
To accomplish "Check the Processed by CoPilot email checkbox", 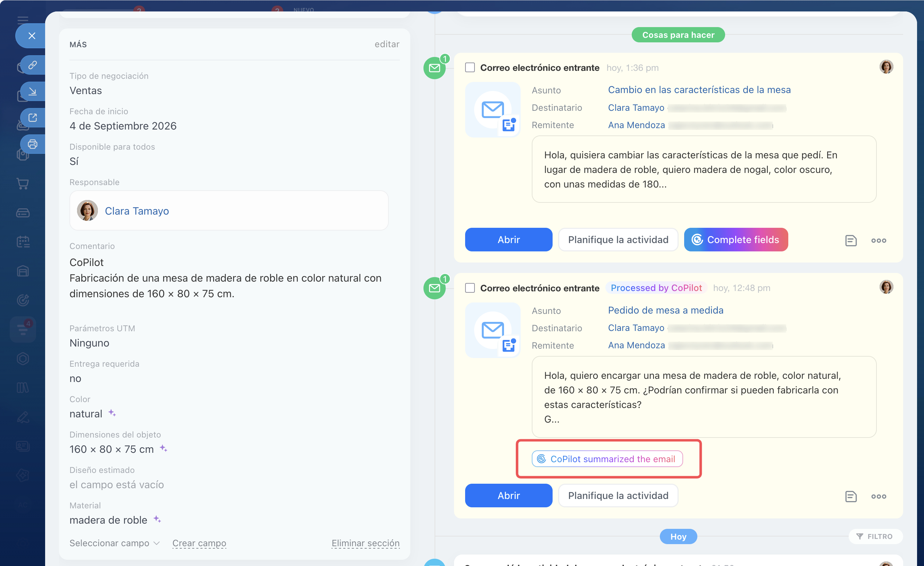I will [470, 288].
